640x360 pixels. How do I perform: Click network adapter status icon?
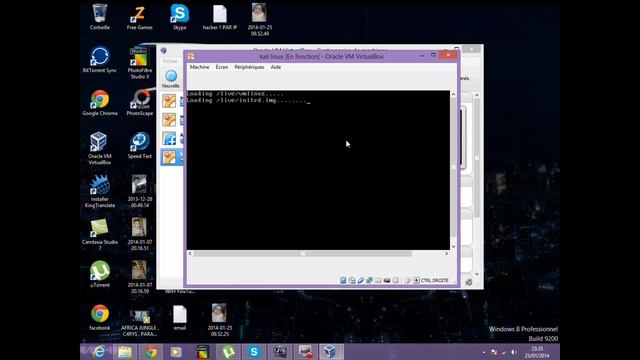(x=369, y=280)
